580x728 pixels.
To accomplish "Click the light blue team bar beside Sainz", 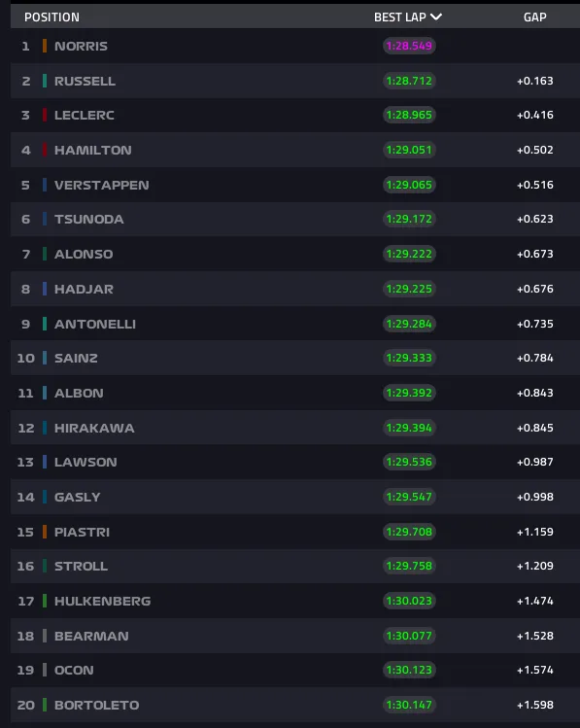I will click(x=45, y=358).
